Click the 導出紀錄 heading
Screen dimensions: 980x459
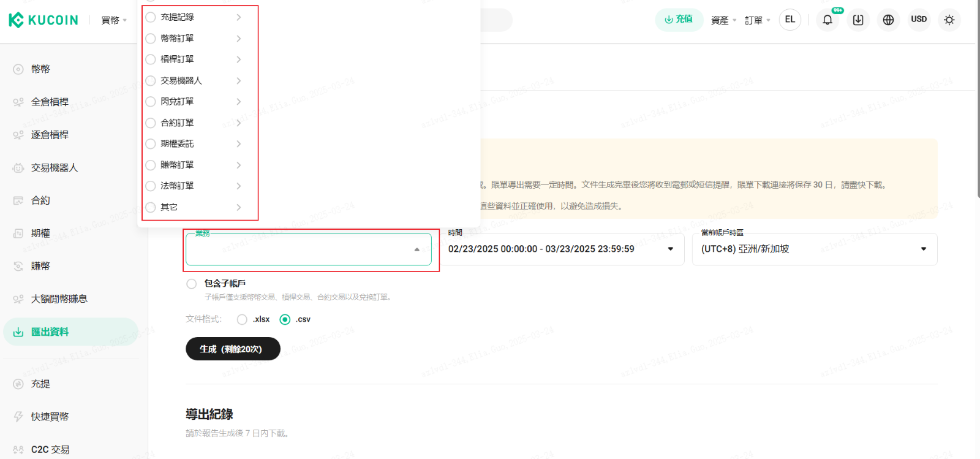coord(209,414)
